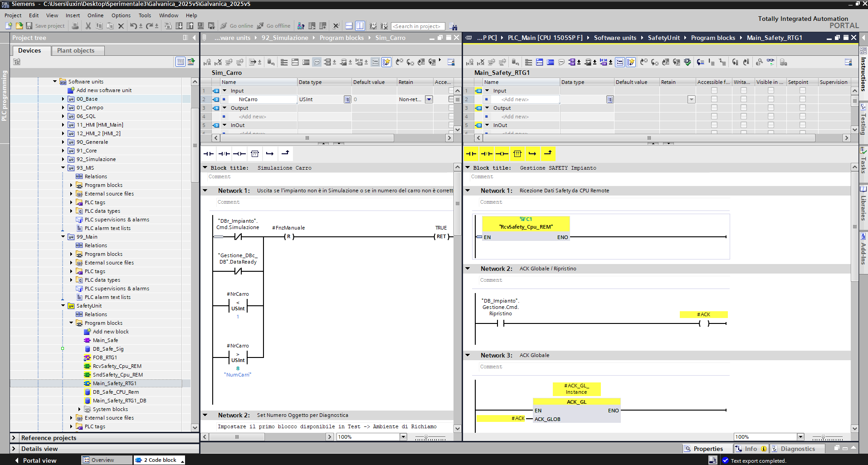Collapse Network 2 ACK Globale in Main_Safety_RTG1

pos(468,269)
